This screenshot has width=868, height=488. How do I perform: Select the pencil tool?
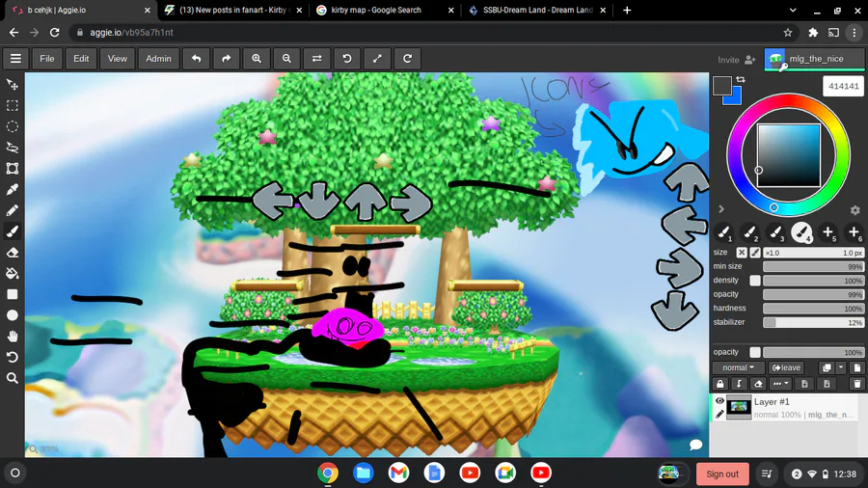[x=13, y=210]
